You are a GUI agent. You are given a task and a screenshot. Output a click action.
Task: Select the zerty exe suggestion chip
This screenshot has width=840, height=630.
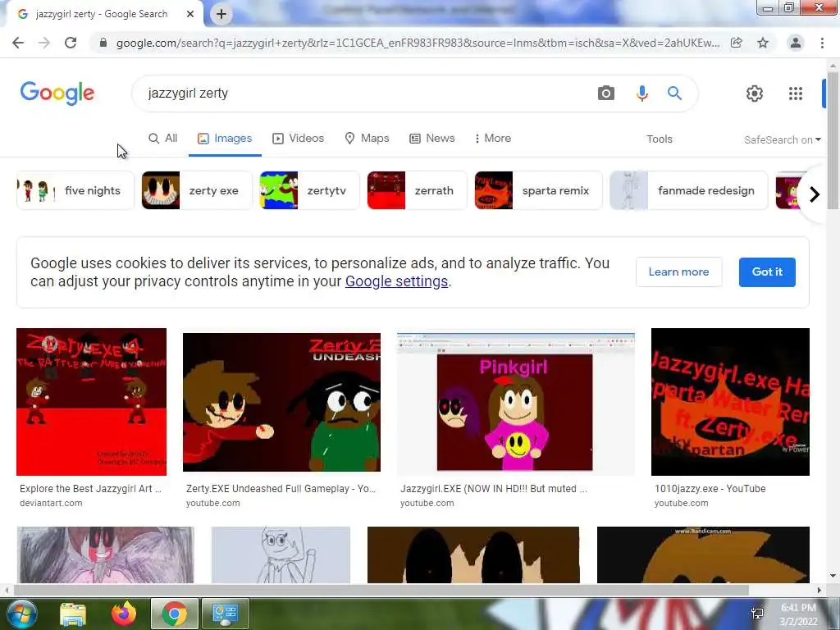pyautogui.click(x=197, y=190)
